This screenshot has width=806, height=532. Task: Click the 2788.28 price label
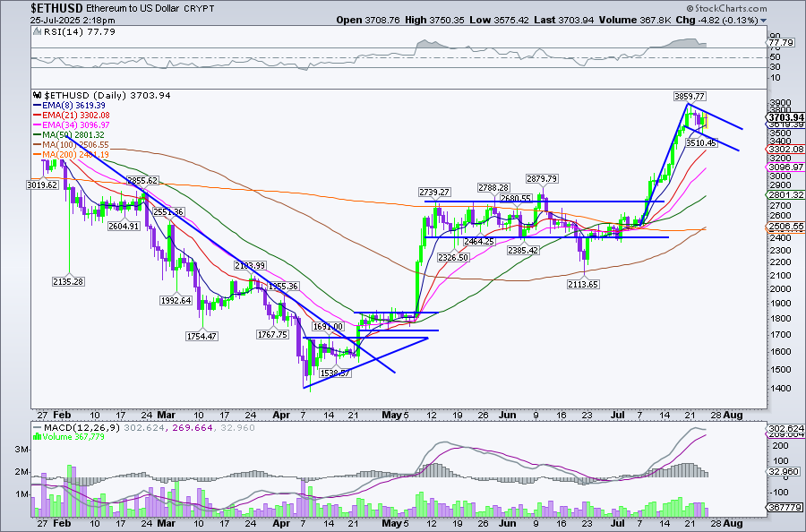click(x=493, y=187)
